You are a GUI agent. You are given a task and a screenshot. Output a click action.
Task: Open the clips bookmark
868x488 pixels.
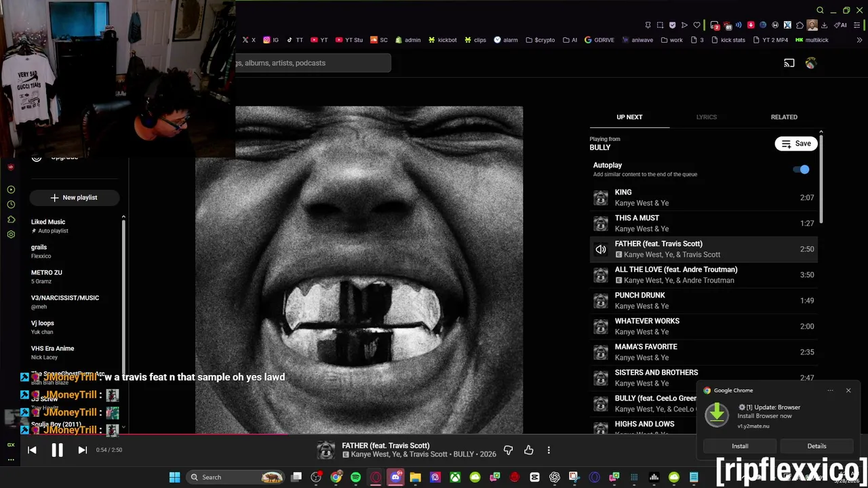pyautogui.click(x=475, y=40)
